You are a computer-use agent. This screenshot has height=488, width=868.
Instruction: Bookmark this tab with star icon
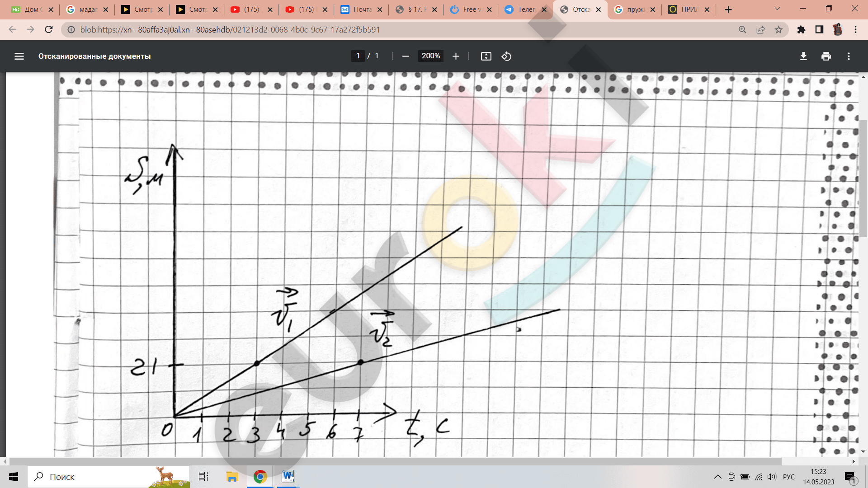778,29
